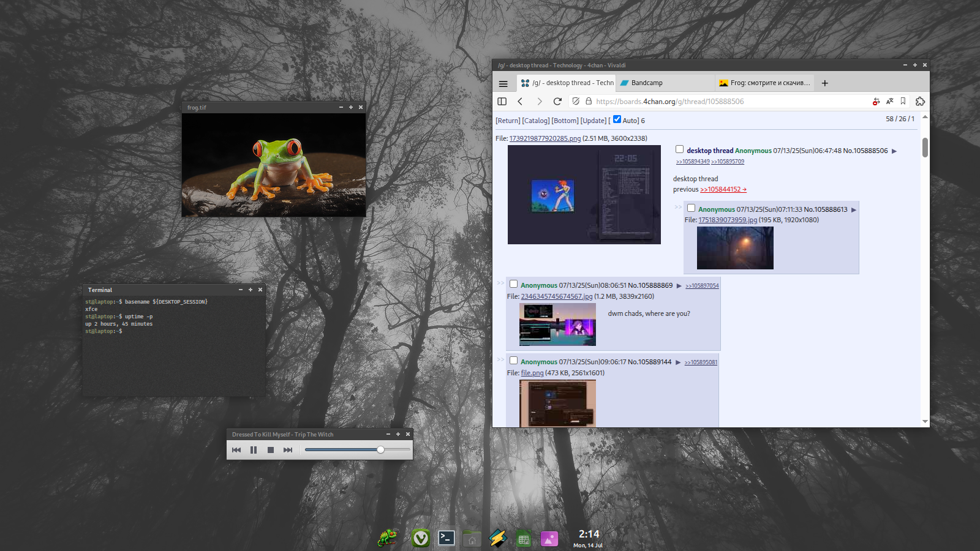The height and width of the screenshot is (551, 980).
Task: Follow backlink >>105894349
Action: click(693, 162)
